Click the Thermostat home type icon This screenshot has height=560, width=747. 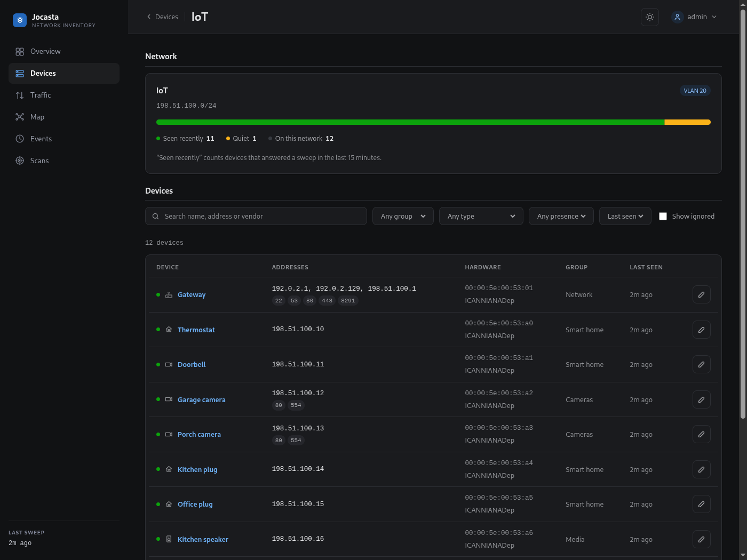[x=169, y=330]
